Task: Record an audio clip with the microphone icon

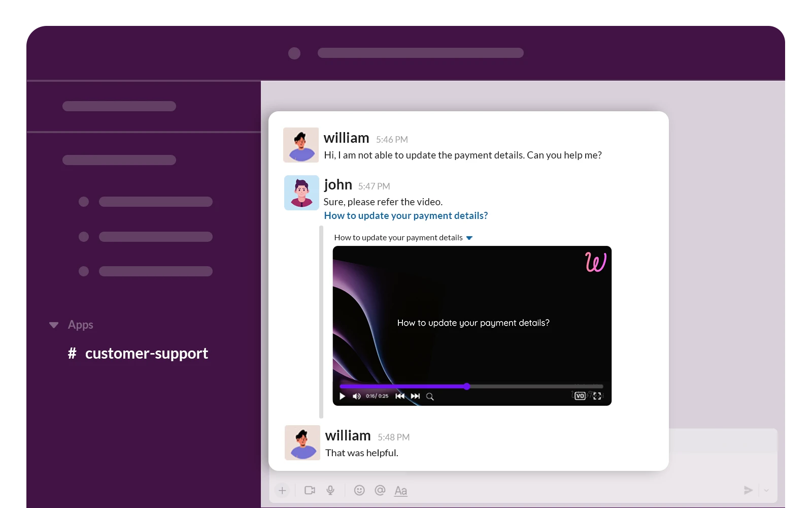Action: (330, 490)
